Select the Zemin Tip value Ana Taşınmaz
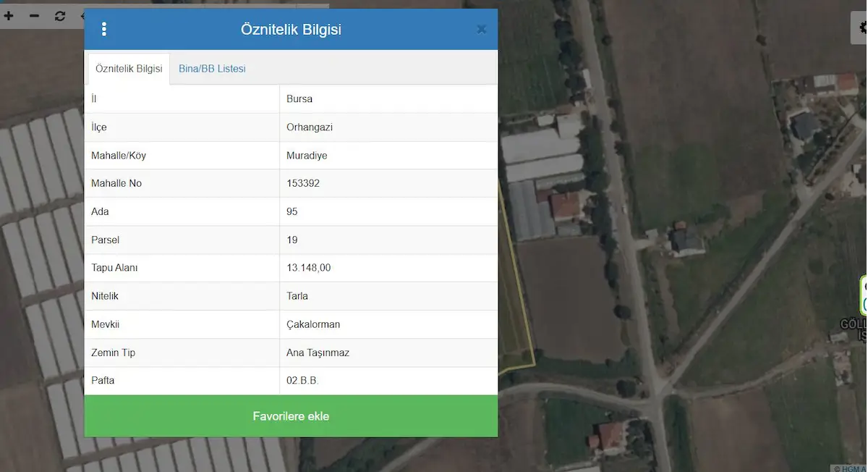This screenshot has width=868, height=472. click(388, 353)
